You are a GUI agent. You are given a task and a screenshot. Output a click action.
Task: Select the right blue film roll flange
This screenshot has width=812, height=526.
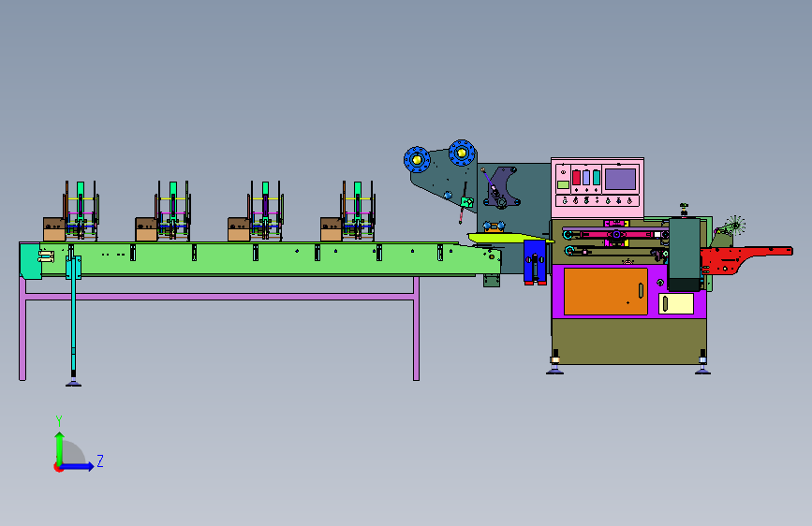point(462,153)
